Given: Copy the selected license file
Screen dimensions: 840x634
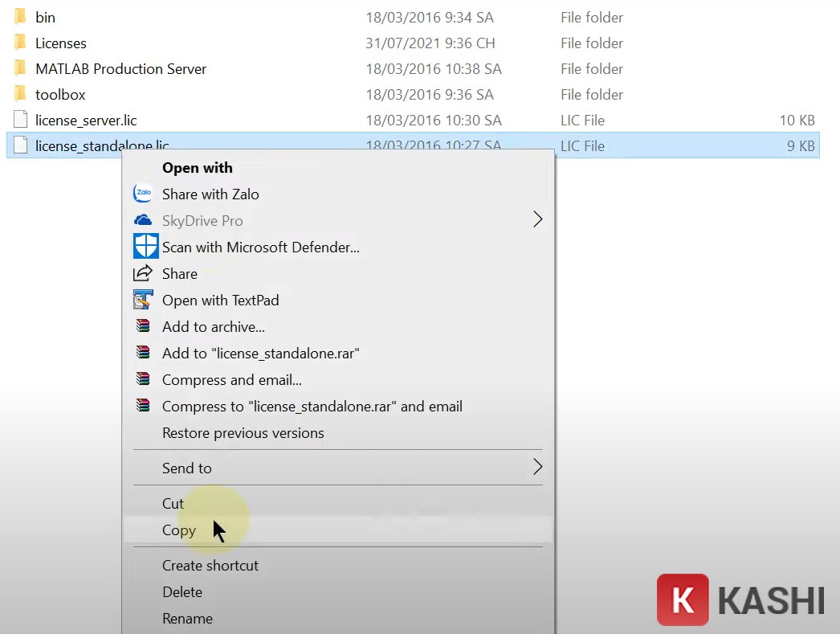Looking at the screenshot, I should pyautogui.click(x=178, y=530).
